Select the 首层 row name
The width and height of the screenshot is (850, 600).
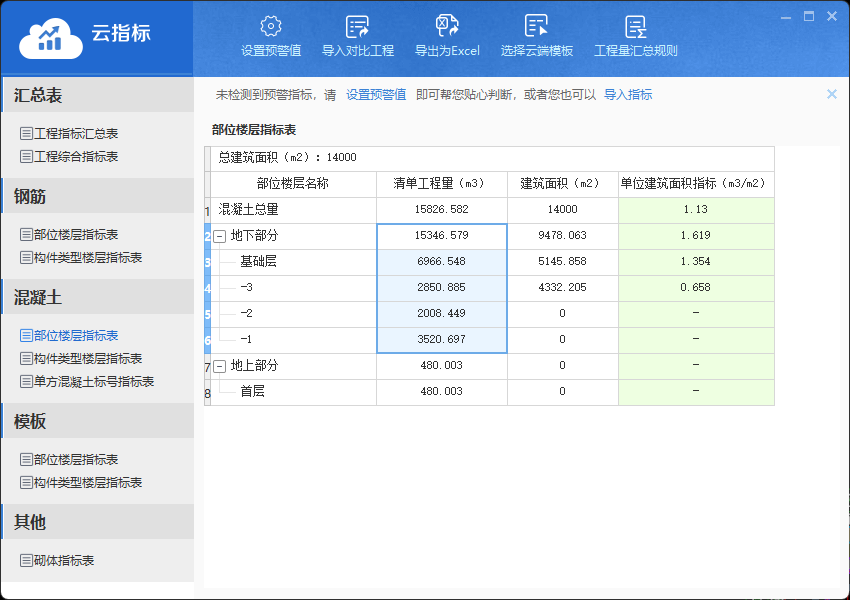pyautogui.click(x=252, y=391)
